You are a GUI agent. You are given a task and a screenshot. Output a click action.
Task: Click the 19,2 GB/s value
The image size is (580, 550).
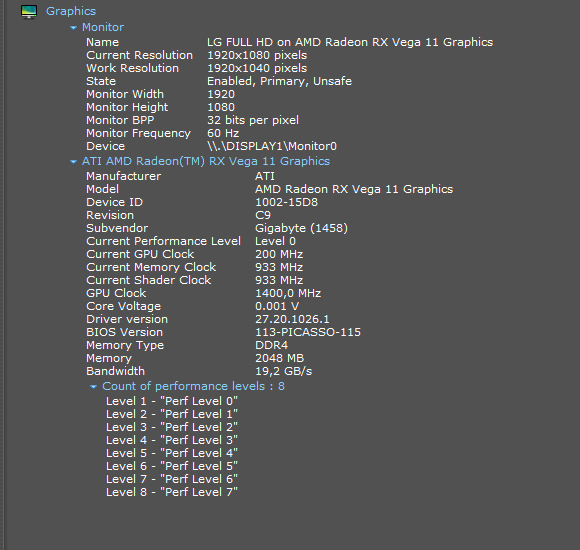pos(284,371)
